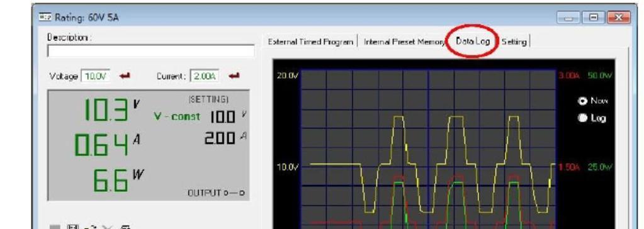This screenshot has height=229, width=644.
Task: Open the Internal Preset Memory tab
Action: pos(404,42)
